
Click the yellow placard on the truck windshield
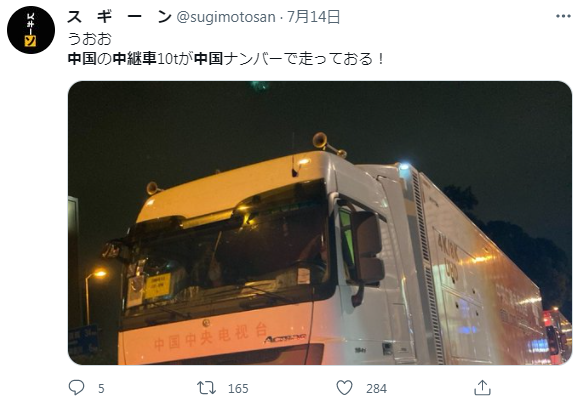(x=158, y=285)
